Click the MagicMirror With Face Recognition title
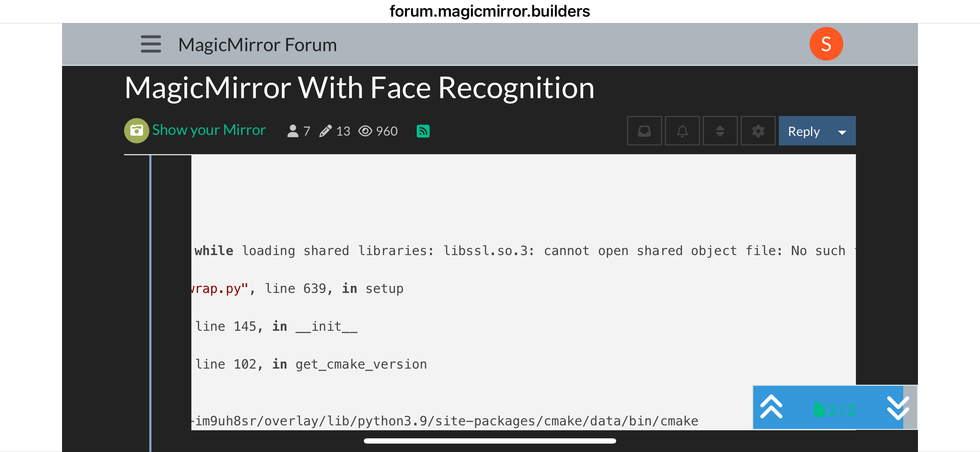The height and width of the screenshot is (452, 980). 359,88
